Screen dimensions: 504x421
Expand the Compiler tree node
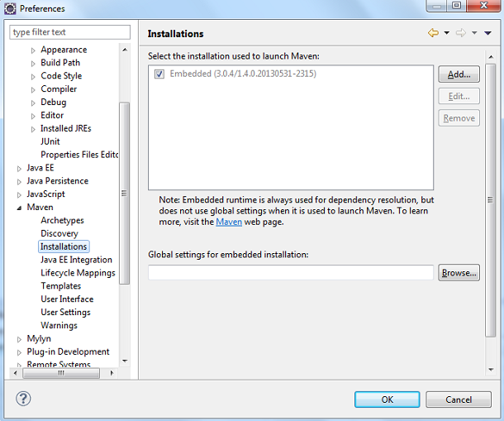click(x=33, y=90)
